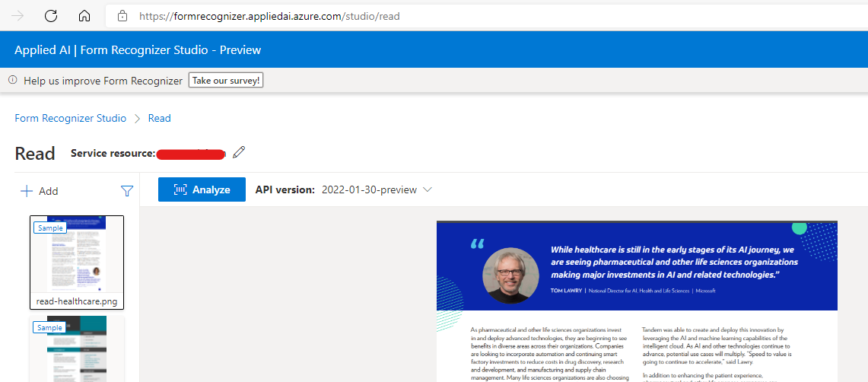Click the Read page heading

tap(35, 154)
